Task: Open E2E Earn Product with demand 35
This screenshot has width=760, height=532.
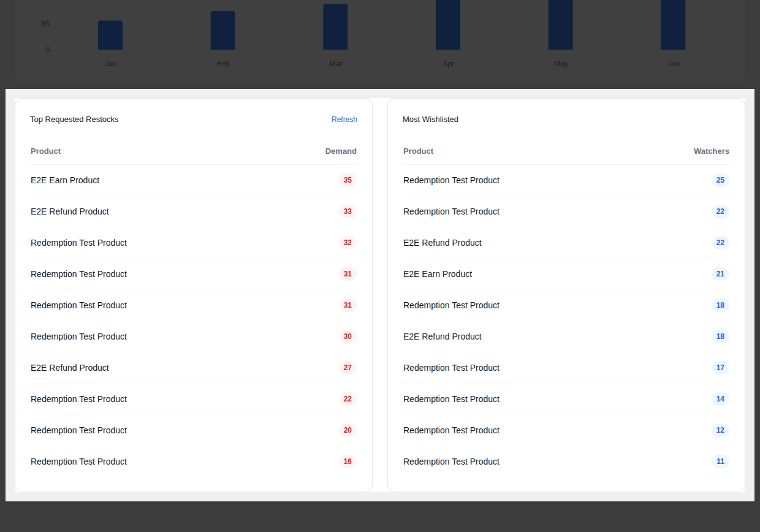Action: 65,180
